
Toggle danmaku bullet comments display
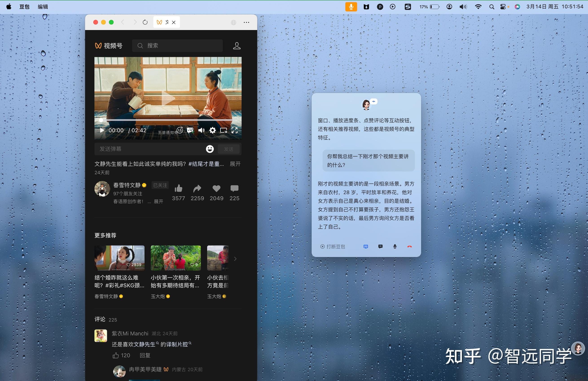tap(190, 130)
